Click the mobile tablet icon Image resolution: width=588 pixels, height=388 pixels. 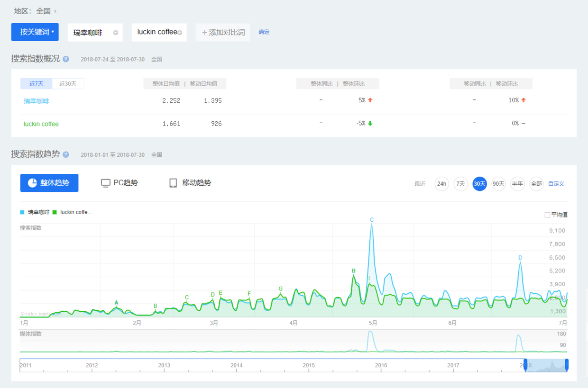pyautogui.click(x=173, y=183)
